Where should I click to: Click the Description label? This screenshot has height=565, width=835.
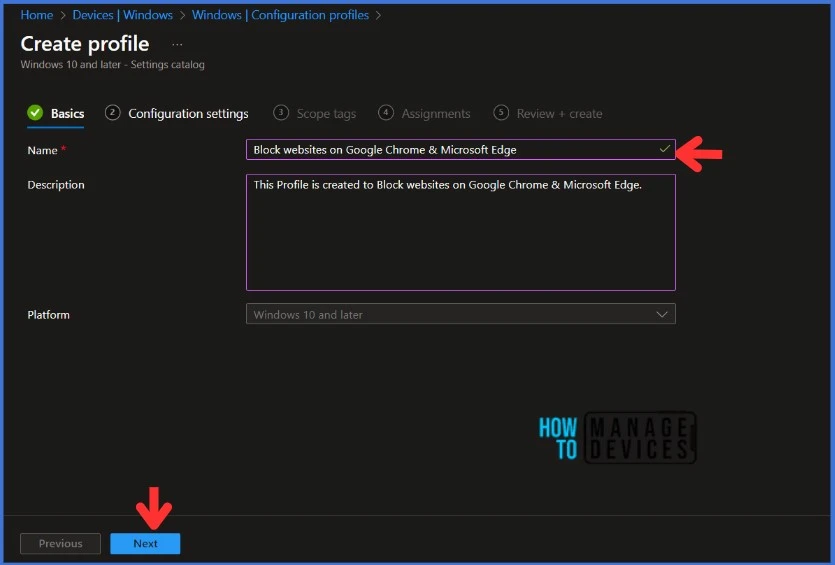tap(56, 185)
